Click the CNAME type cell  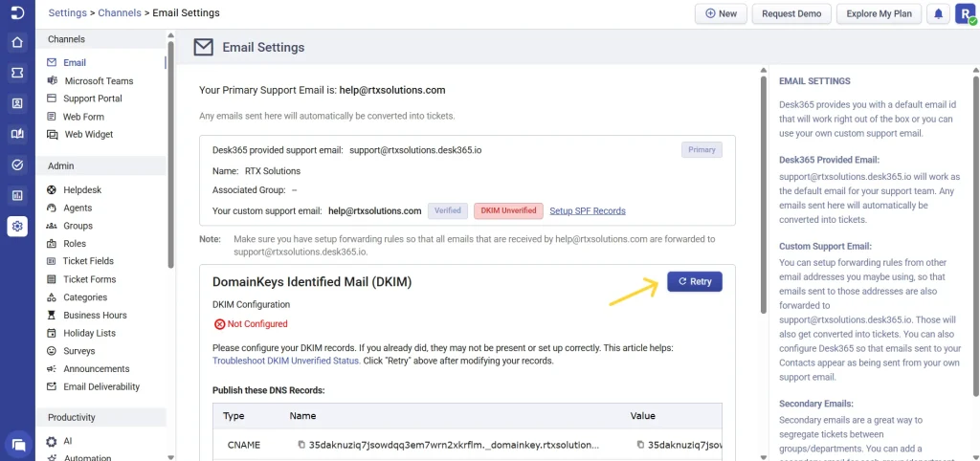point(244,445)
